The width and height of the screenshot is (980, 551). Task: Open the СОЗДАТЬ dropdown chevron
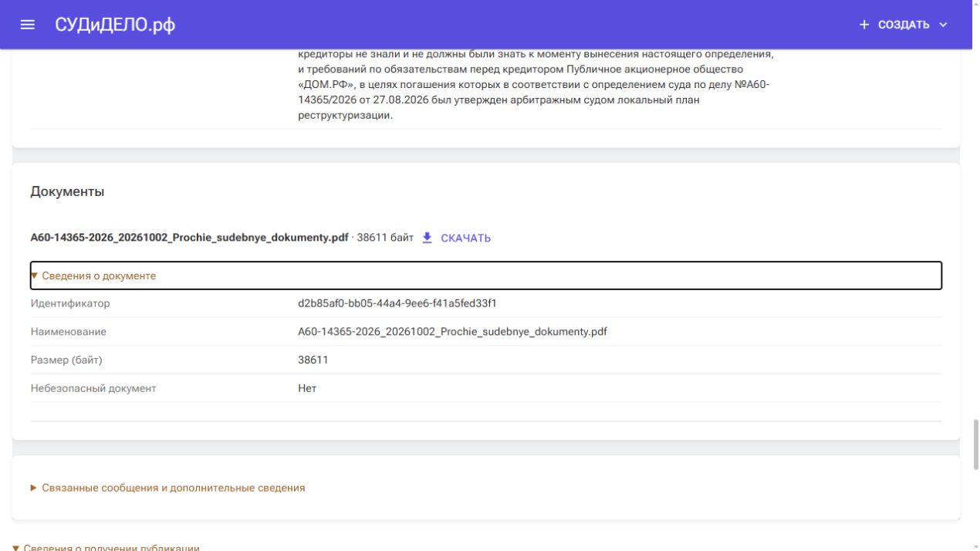point(942,25)
